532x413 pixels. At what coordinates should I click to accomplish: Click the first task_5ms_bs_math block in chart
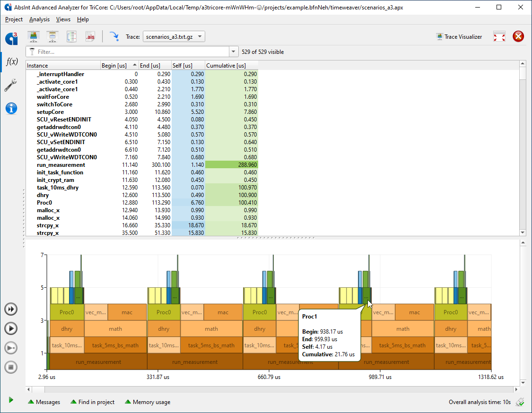point(115,345)
